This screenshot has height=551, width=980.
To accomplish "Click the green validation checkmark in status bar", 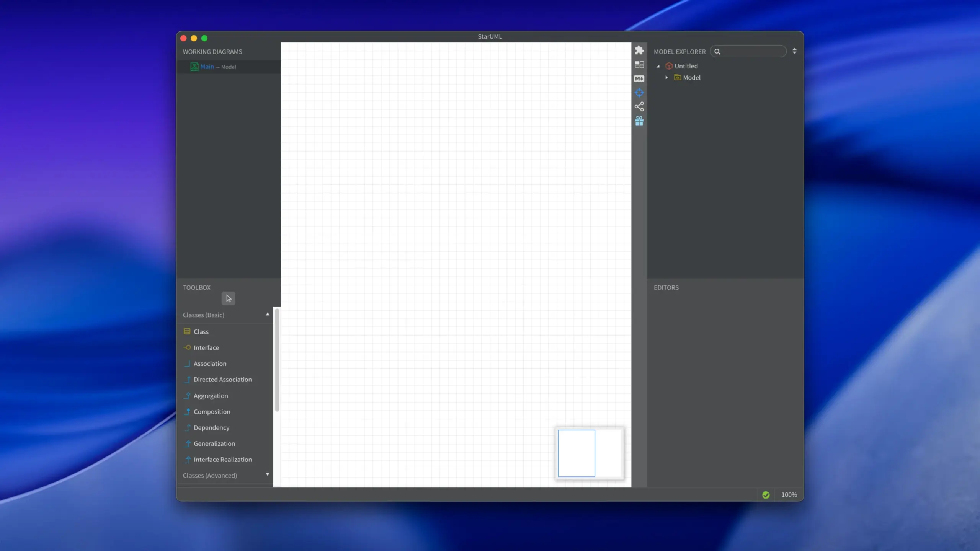I will click(766, 495).
